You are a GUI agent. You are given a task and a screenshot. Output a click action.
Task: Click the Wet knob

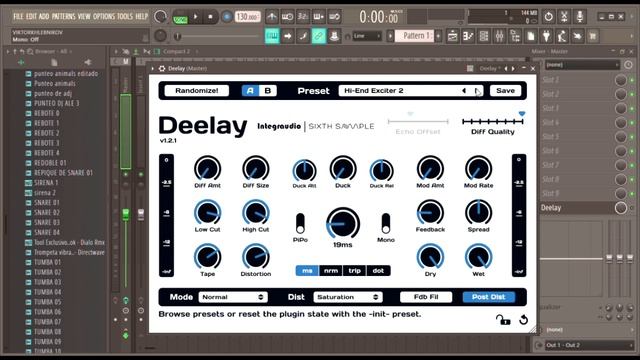coord(478,257)
